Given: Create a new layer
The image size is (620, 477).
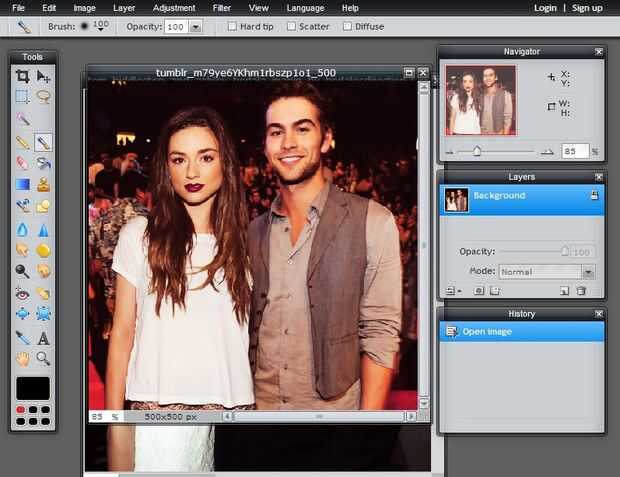Looking at the screenshot, I should point(565,291).
